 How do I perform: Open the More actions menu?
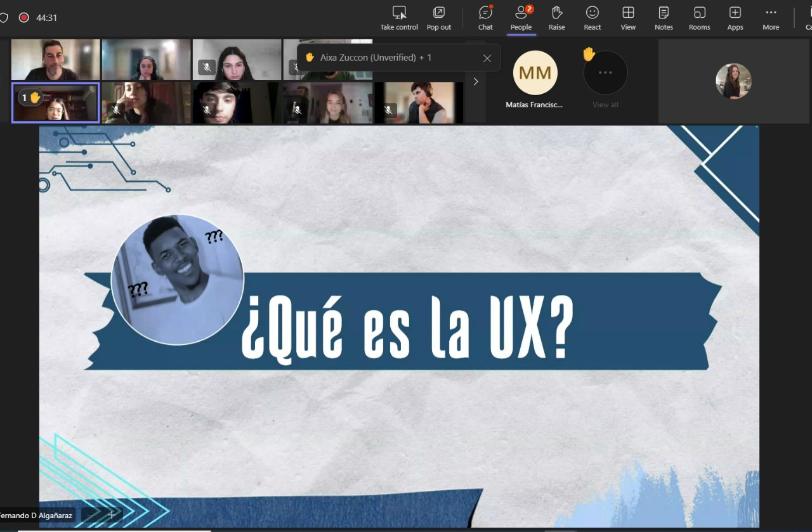pos(771,18)
